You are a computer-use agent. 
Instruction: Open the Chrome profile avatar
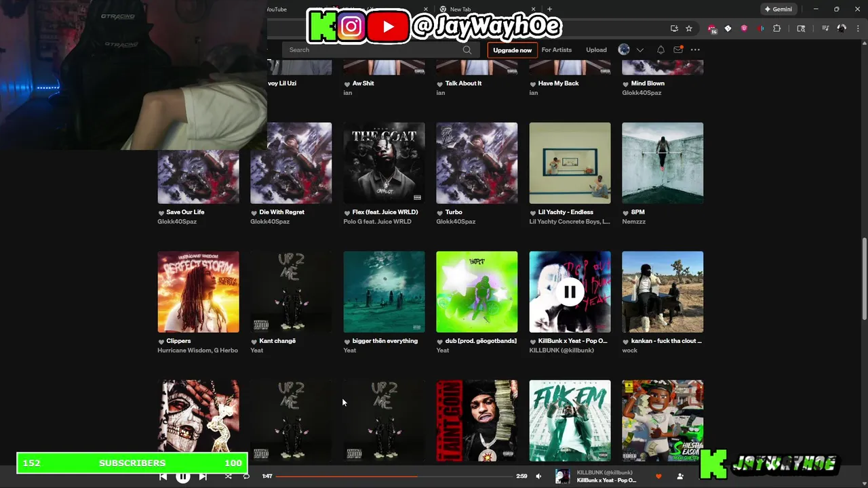tap(842, 28)
